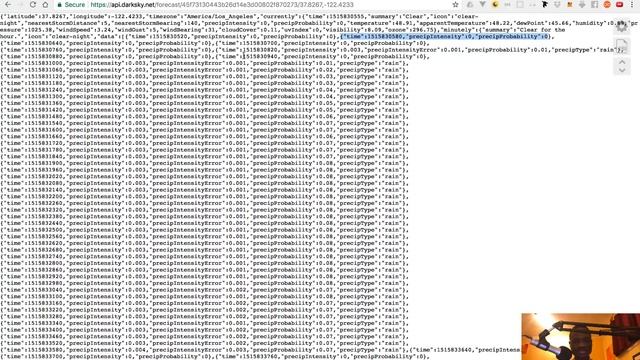640x360 pixels.
Task: Click the up chevron in overlay stepper
Action: [622, 62]
